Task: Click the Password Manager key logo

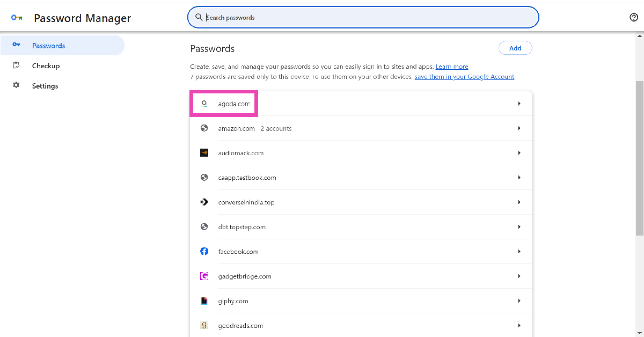Action: coord(16,18)
